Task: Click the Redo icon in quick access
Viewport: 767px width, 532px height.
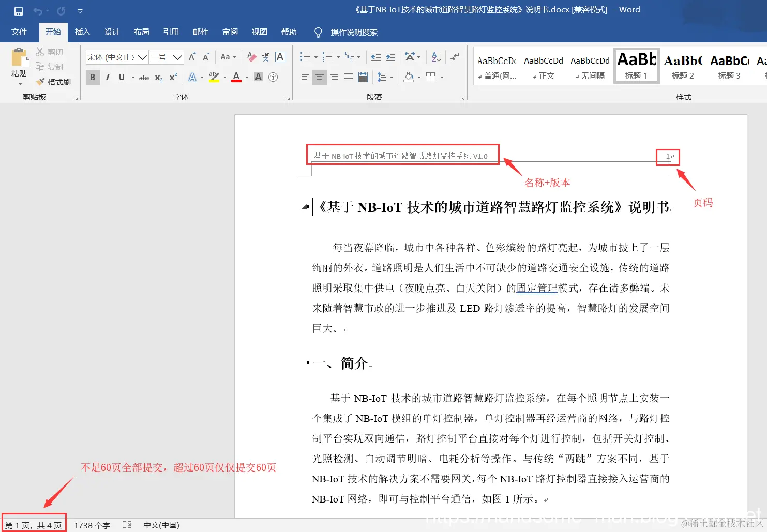Action: pos(61,11)
